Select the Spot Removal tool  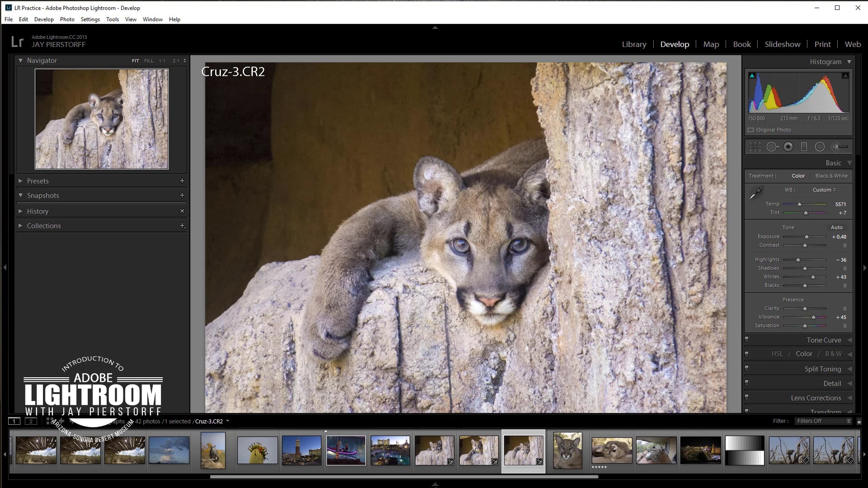point(772,147)
